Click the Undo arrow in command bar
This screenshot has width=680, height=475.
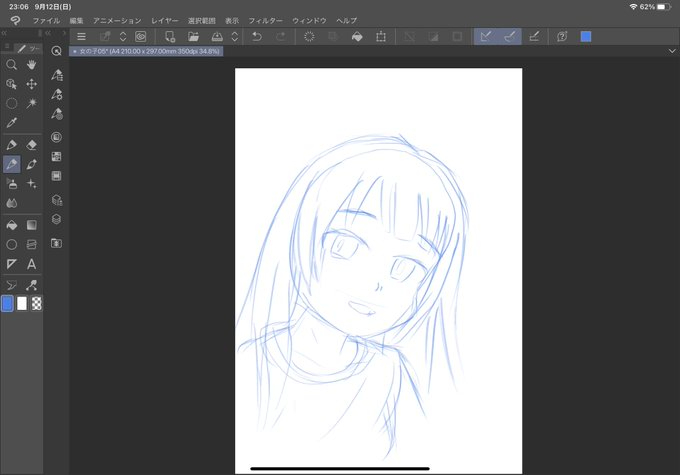(x=258, y=37)
